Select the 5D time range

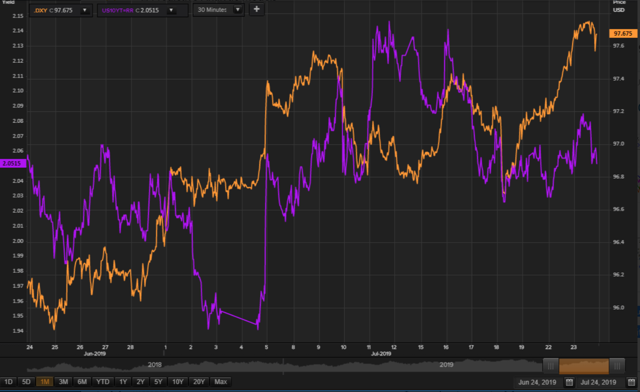click(x=26, y=382)
